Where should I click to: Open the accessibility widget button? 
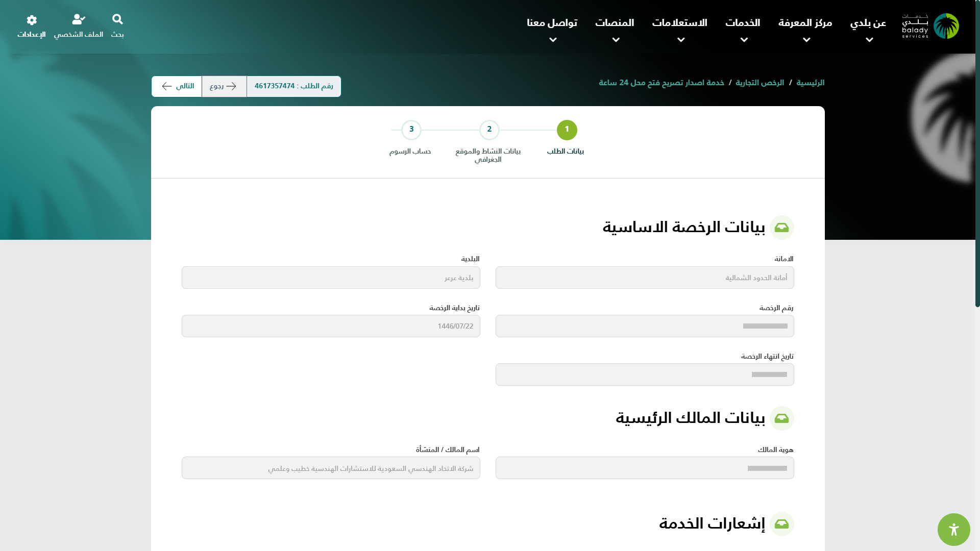tap(953, 530)
